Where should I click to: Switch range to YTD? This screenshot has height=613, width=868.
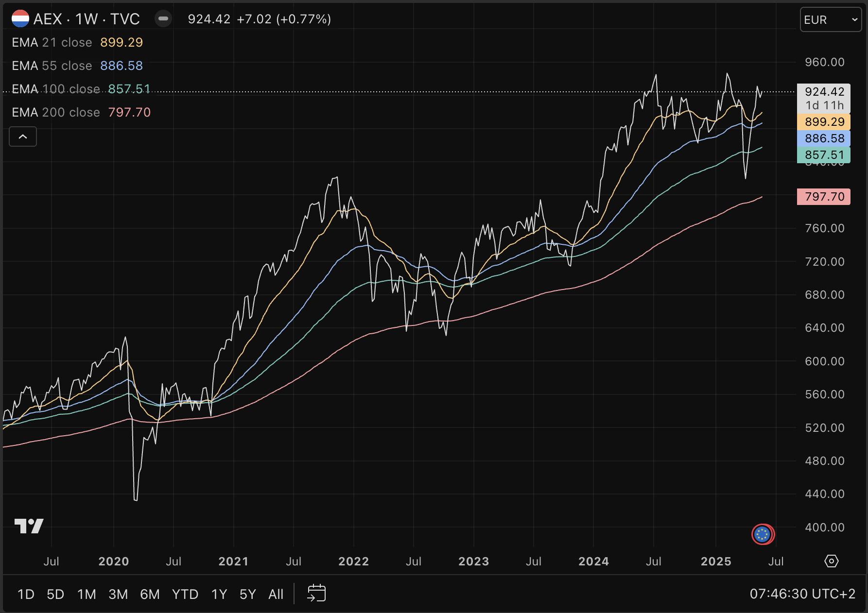(x=185, y=594)
